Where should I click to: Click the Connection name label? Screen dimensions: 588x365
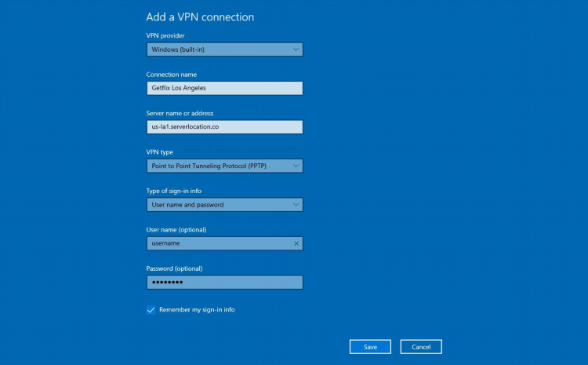[172, 75]
